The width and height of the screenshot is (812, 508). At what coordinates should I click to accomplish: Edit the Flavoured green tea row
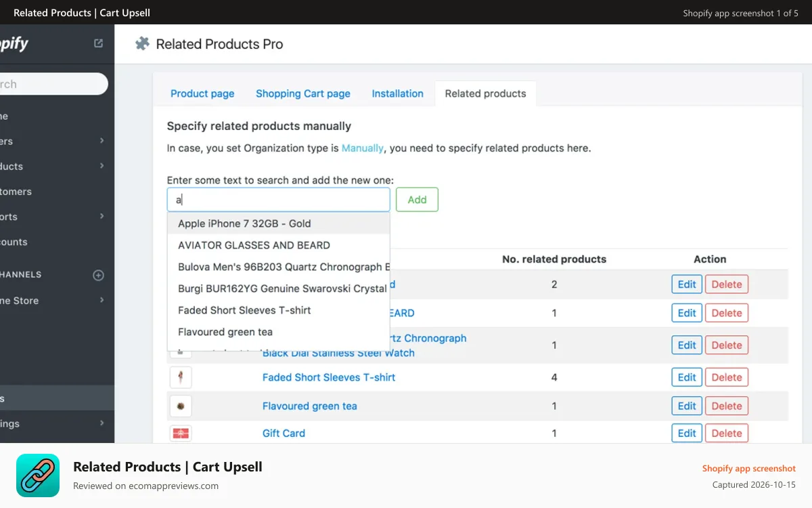(x=687, y=406)
